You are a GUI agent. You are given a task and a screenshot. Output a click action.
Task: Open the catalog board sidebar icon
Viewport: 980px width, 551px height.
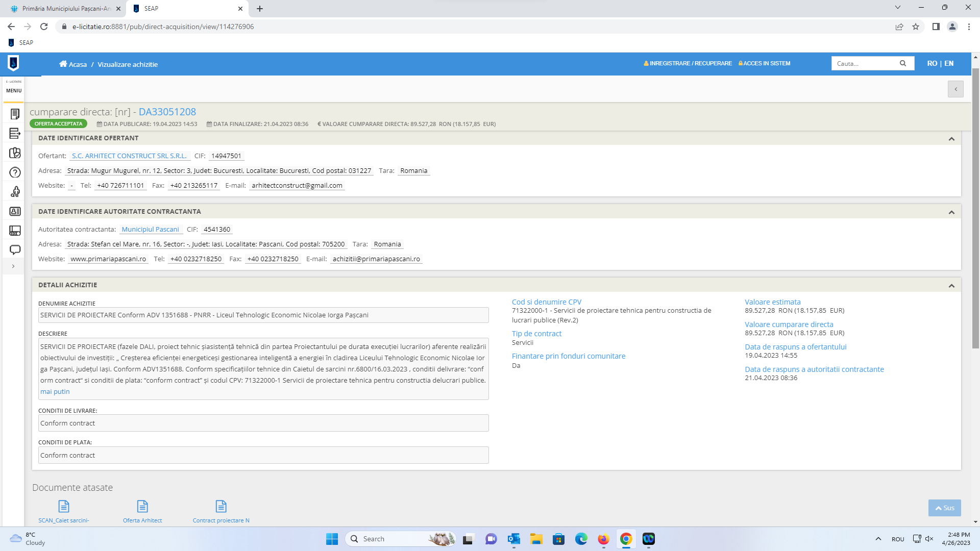pos(15,231)
